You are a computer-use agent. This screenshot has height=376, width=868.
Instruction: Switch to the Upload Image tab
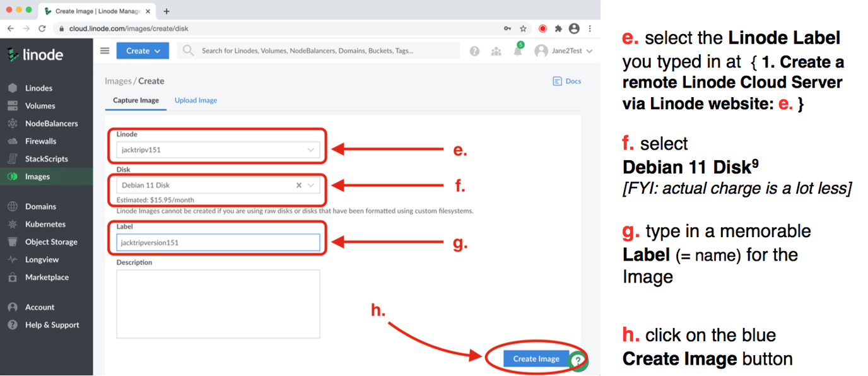click(196, 100)
